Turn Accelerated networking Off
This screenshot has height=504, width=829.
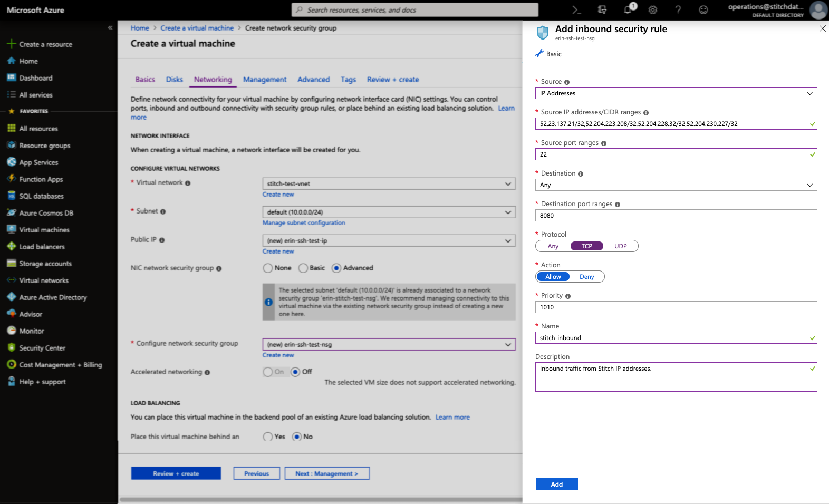coord(295,372)
